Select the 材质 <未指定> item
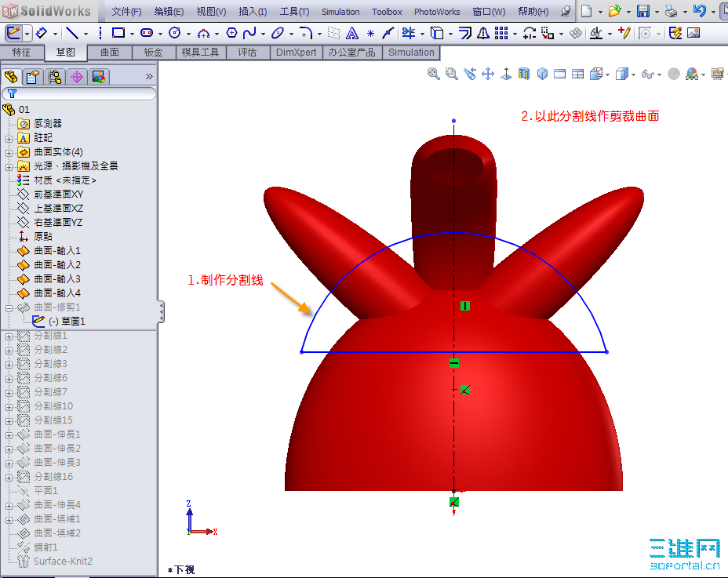Viewport: 728px width, 578px height. (x=65, y=180)
